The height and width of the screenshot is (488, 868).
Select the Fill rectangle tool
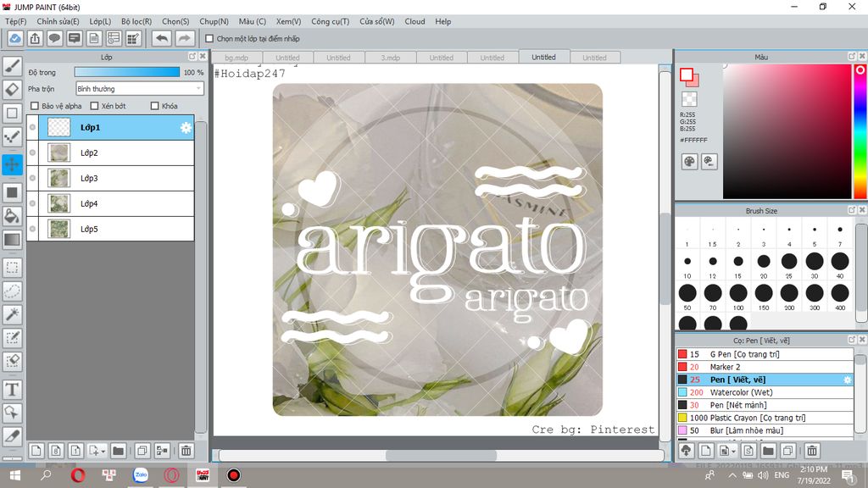pos(12,192)
